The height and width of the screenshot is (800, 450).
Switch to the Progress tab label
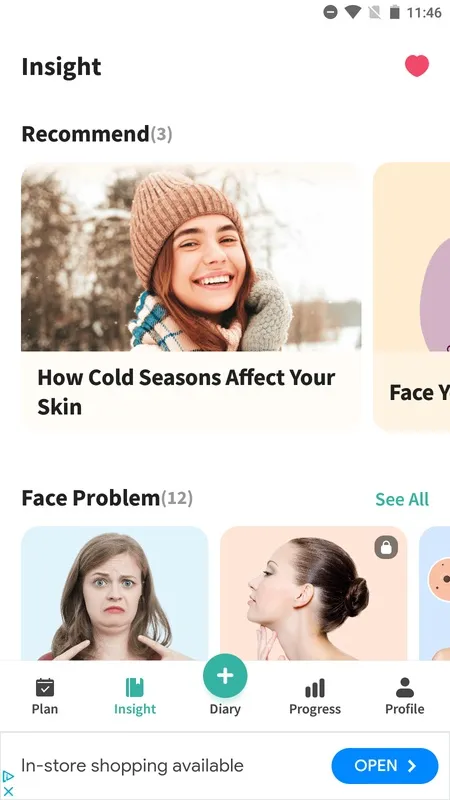315,709
